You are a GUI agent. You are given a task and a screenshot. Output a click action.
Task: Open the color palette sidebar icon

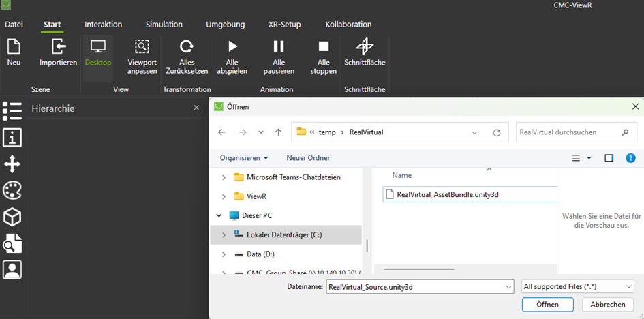pyautogui.click(x=12, y=190)
